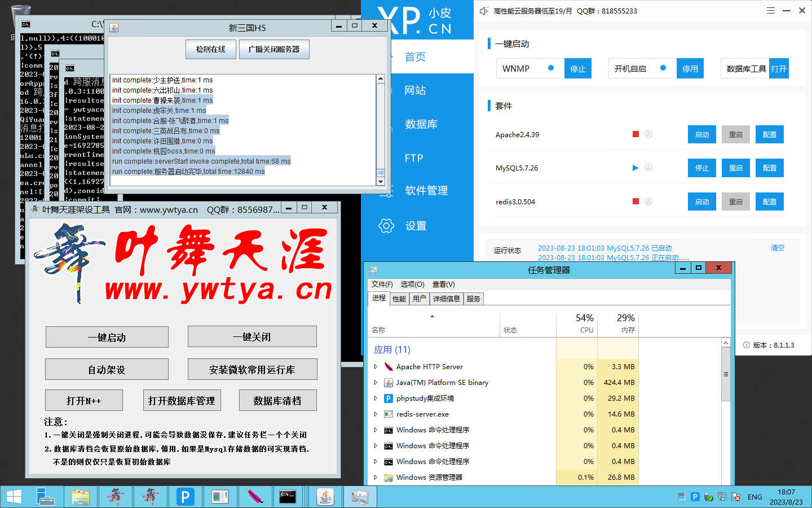The height and width of the screenshot is (508, 812).
Task: Click the 自动架设 button
Action: tap(107, 369)
